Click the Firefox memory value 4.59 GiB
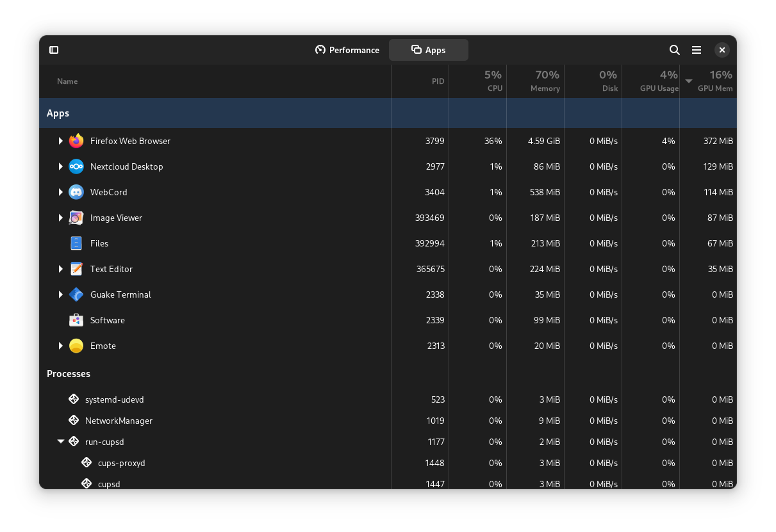 coord(544,141)
